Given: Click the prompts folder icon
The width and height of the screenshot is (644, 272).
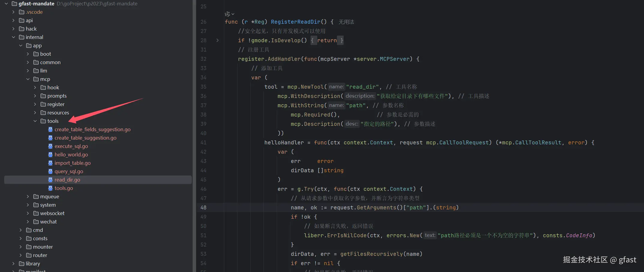Looking at the screenshot, I should (43, 96).
